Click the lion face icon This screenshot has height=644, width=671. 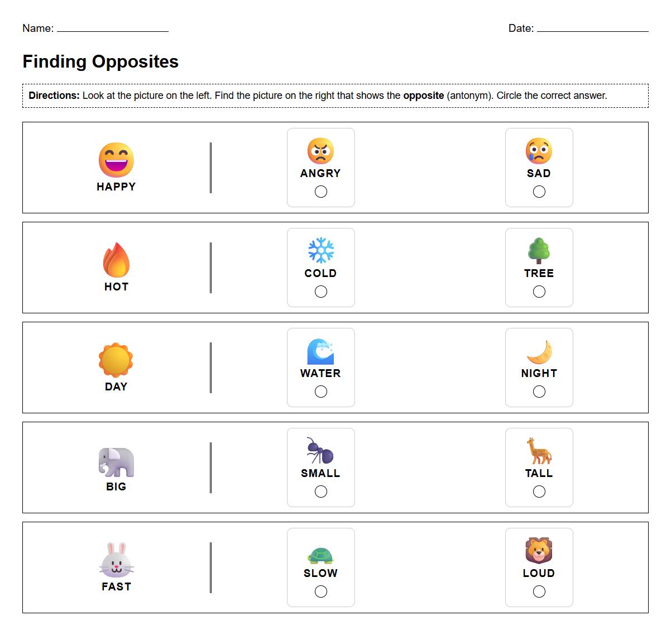539,551
